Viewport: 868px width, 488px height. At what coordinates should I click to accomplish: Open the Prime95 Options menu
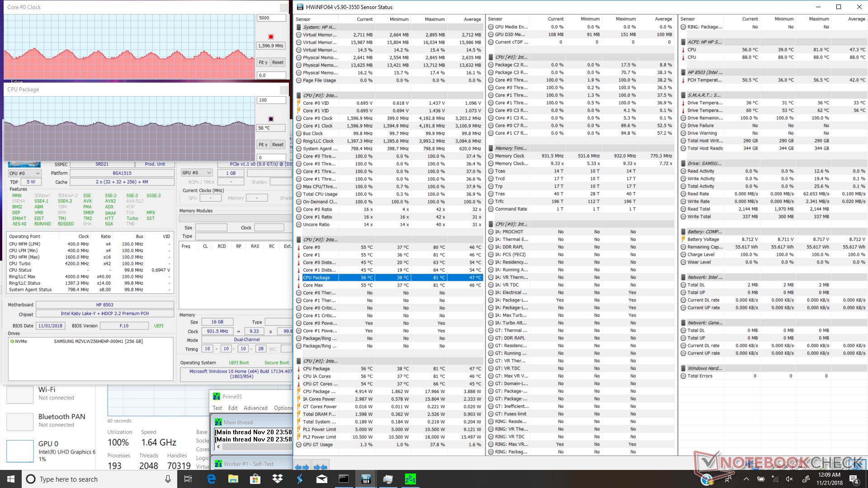click(x=283, y=408)
